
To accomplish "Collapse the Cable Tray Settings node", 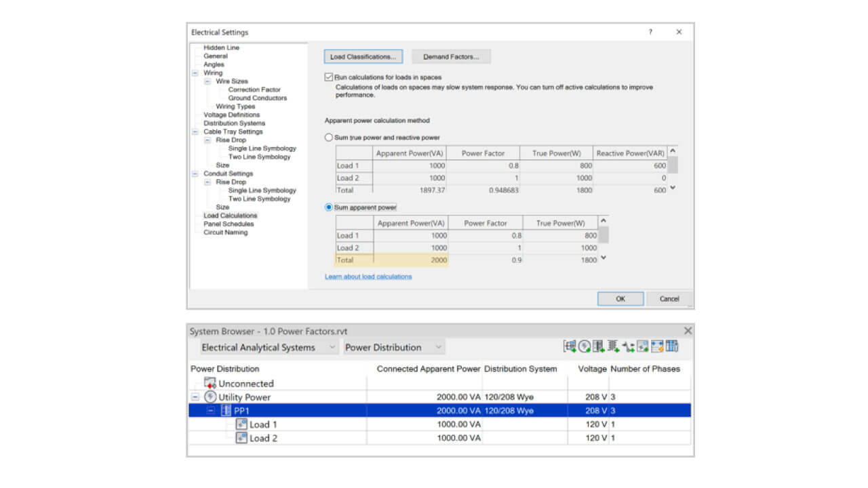I will point(195,131).
